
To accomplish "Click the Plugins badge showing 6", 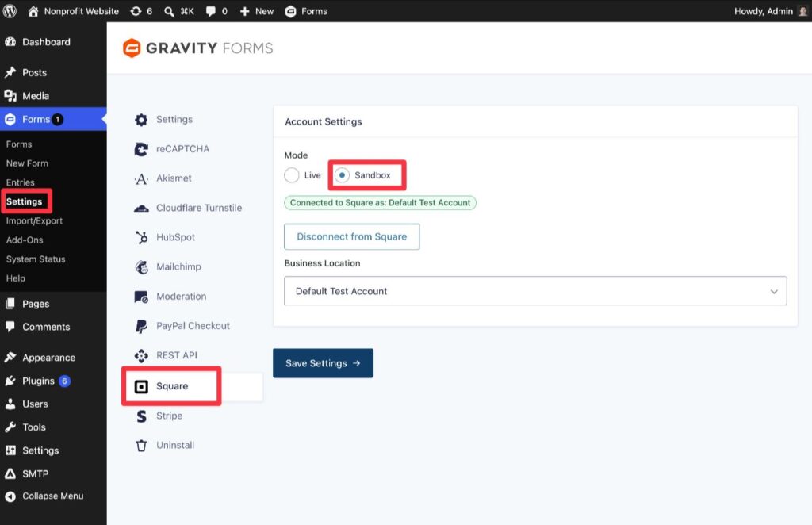I will (64, 381).
